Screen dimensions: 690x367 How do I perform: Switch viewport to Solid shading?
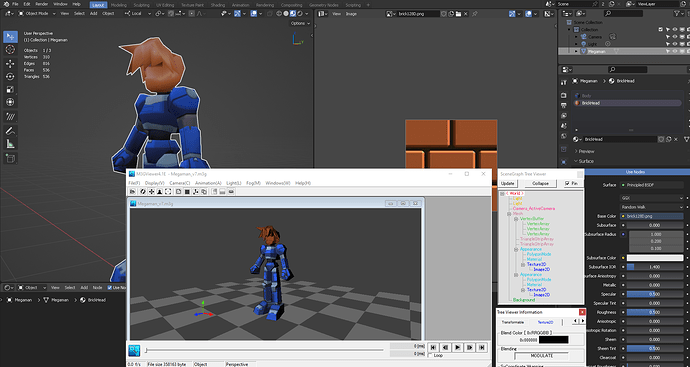tap(286, 14)
